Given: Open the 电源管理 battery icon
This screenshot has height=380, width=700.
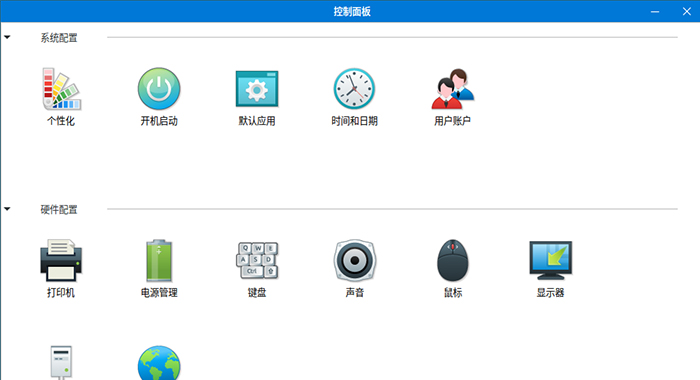Looking at the screenshot, I should click(159, 260).
